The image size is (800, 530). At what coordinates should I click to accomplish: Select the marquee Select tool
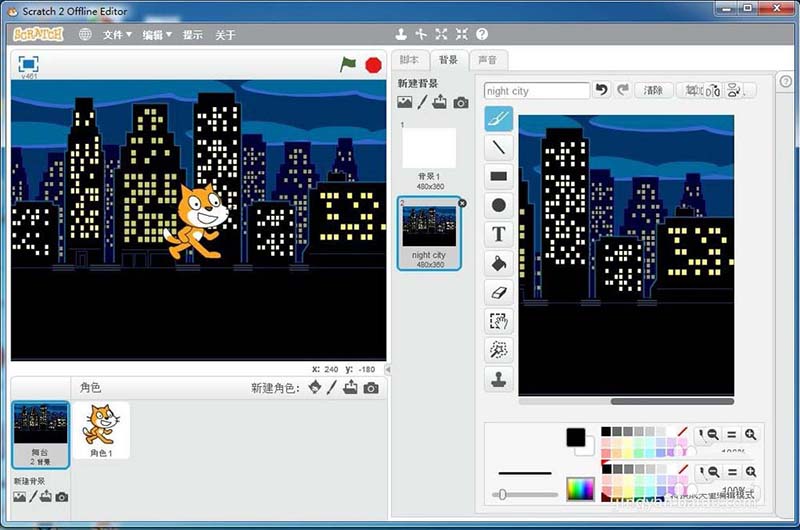tap(498, 321)
